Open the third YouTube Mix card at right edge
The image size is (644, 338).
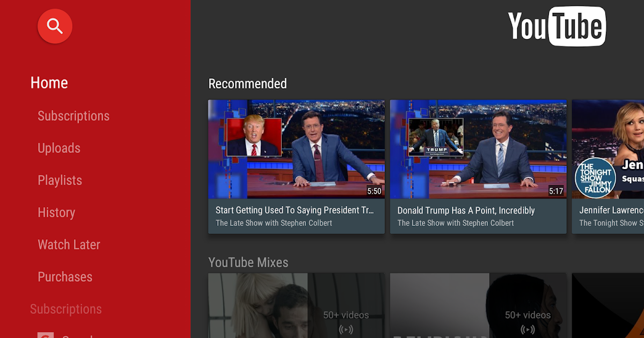tap(608, 305)
